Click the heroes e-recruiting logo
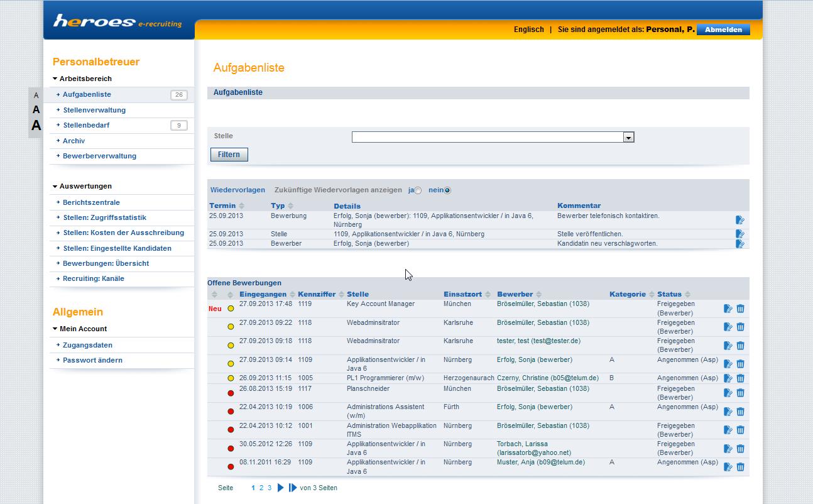The height and width of the screenshot is (504, 813). tap(117, 21)
